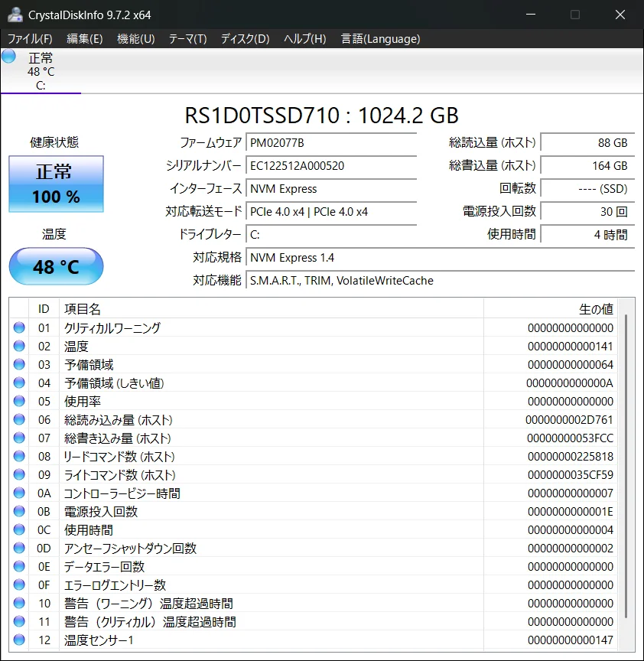Click status orb for データエラー回数 row

(x=19, y=566)
